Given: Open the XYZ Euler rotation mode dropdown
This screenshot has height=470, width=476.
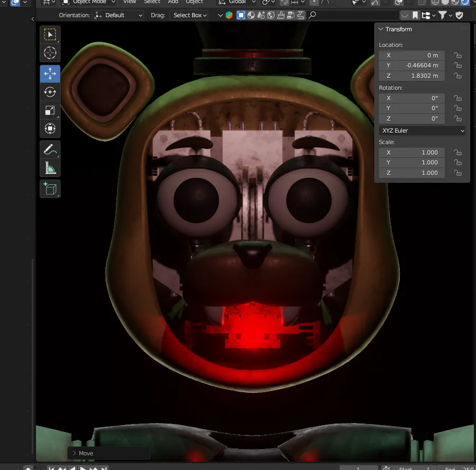Looking at the screenshot, I should pyautogui.click(x=422, y=131).
